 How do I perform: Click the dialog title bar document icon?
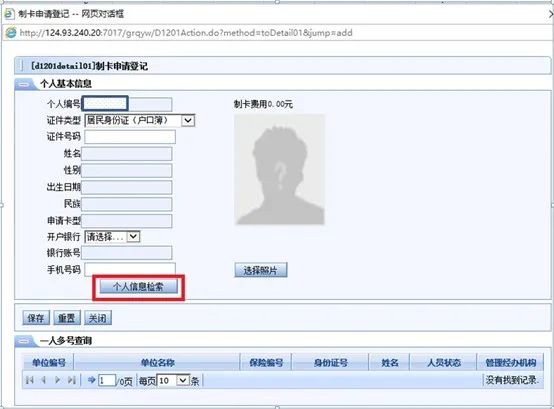9,14
